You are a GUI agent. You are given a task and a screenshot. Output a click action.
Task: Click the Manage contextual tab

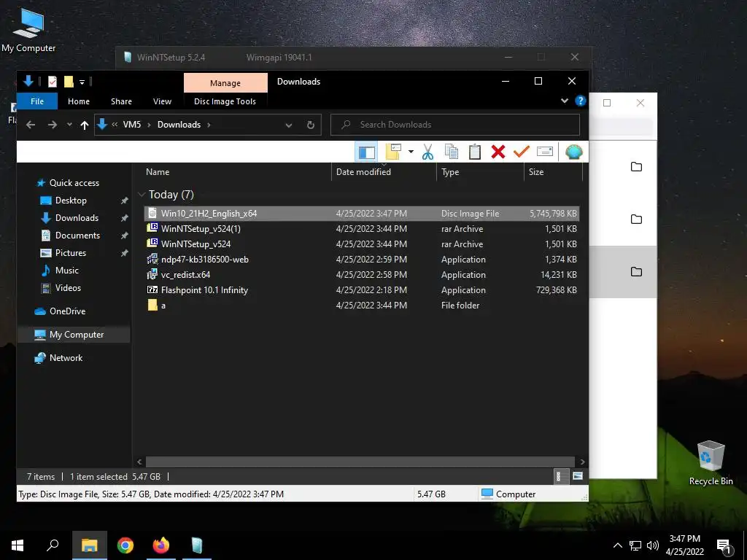[x=225, y=83]
